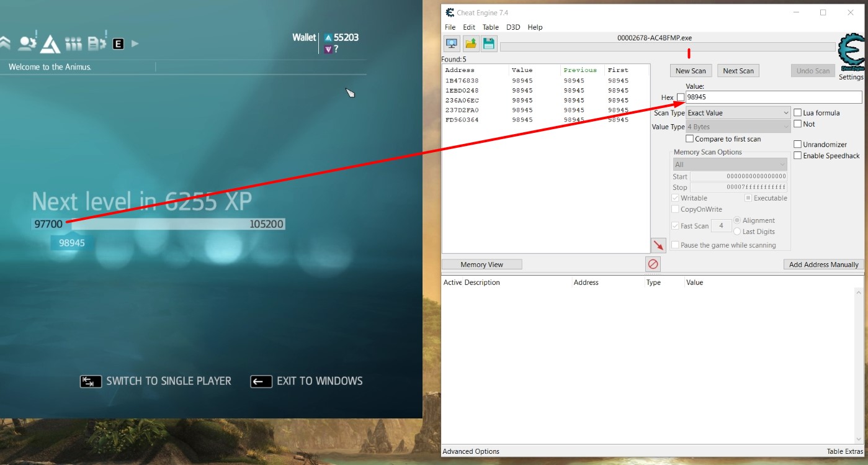
Task: Open the Table menu
Action: [491, 27]
